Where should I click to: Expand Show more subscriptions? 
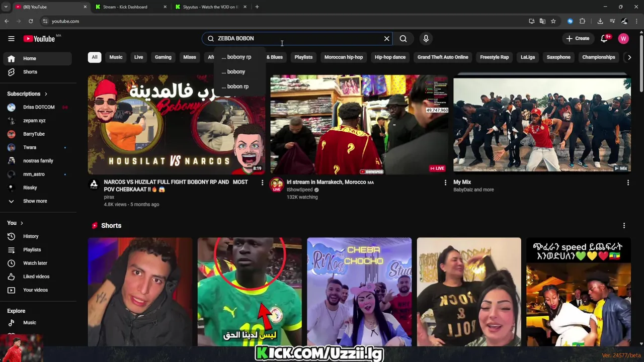[x=38, y=201]
